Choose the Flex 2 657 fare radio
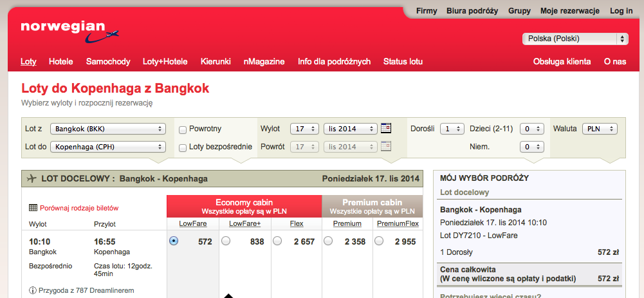 click(277, 241)
